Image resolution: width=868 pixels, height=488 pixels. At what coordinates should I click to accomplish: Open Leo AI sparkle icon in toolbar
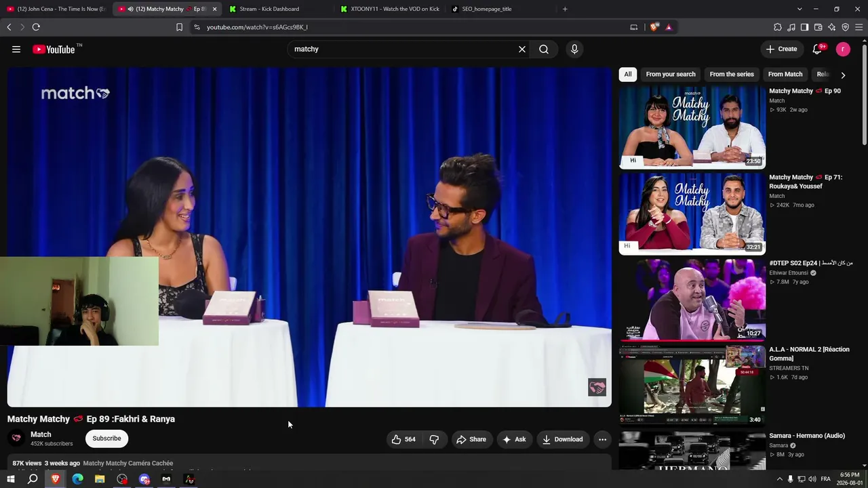tap(831, 27)
